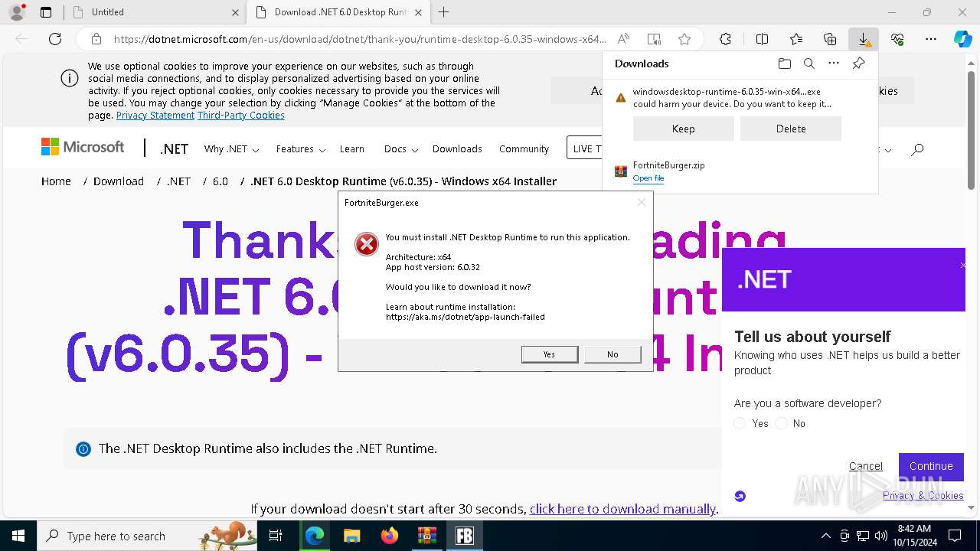
Task: Add page to favorites star icon
Action: [x=684, y=39]
